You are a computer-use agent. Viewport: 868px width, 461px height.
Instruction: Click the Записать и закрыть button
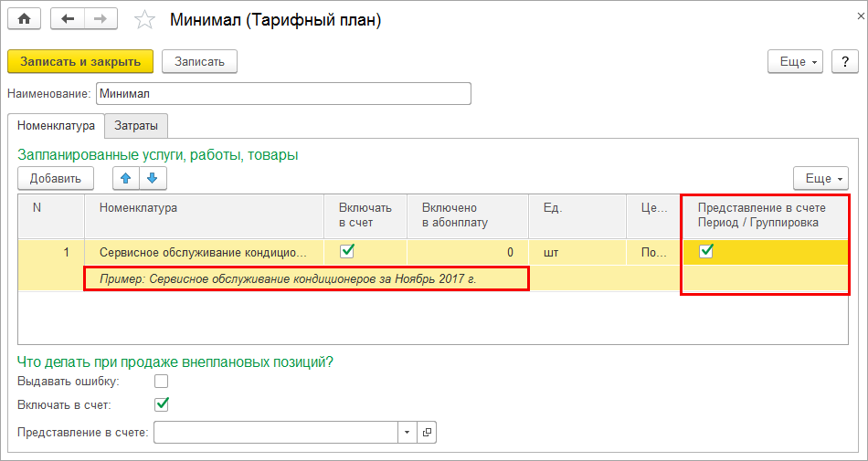click(80, 61)
